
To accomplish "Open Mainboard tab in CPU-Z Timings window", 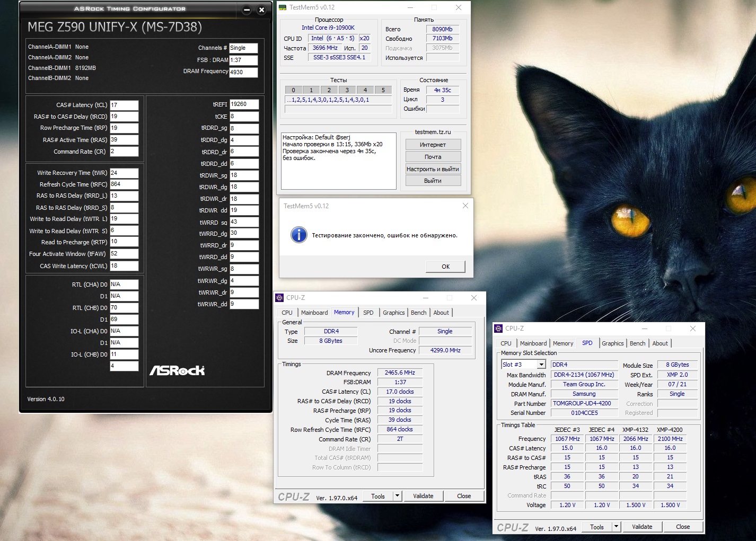I will (314, 313).
